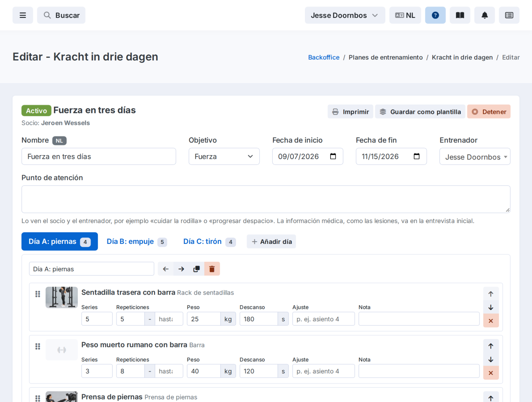
Task: Open the manual book icon
Action: coord(460,15)
